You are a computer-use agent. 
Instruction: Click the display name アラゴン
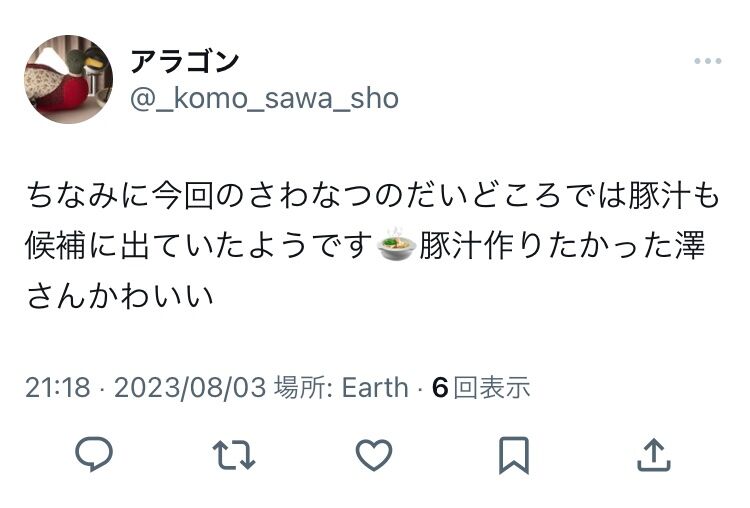click(185, 61)
